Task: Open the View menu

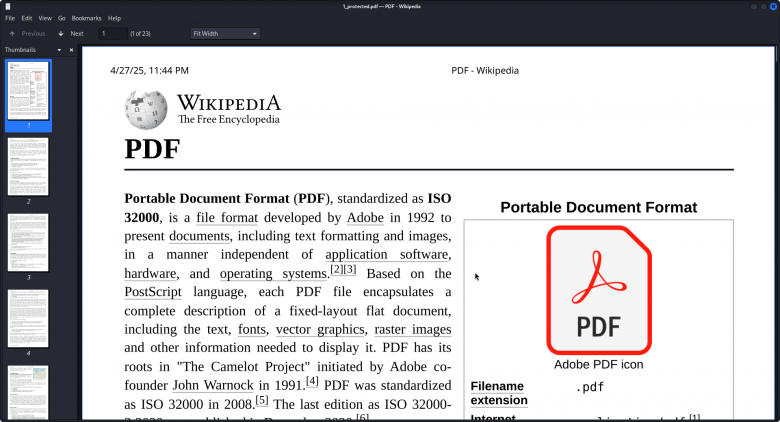Action: (x=45, y=18)
